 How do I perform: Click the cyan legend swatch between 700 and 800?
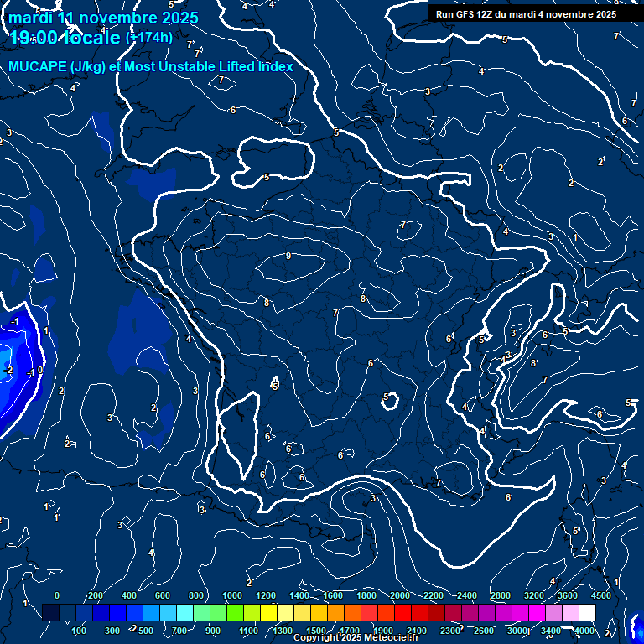pyautogui.click(x=184, y=612)
